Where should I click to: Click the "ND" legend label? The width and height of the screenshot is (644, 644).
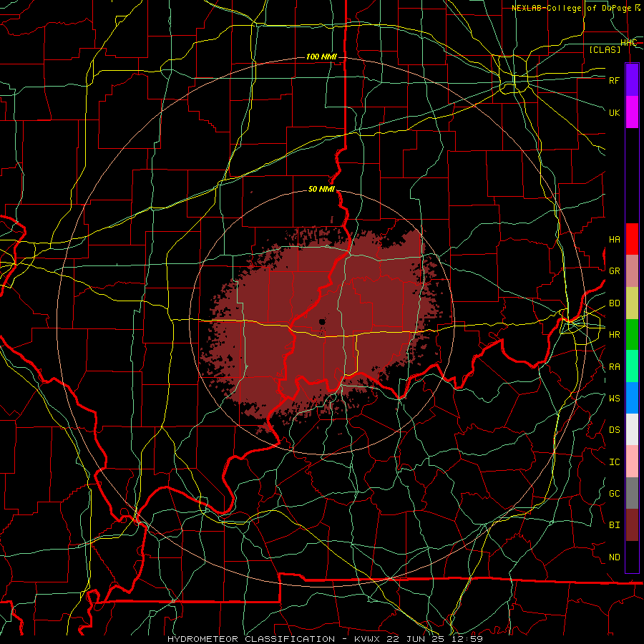(615, 557)
